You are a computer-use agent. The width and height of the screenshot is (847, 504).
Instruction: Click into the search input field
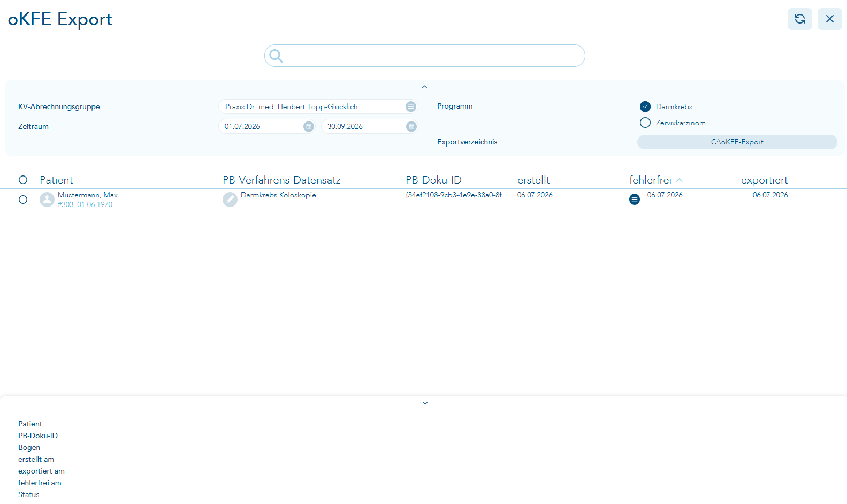tap(432, 56)
